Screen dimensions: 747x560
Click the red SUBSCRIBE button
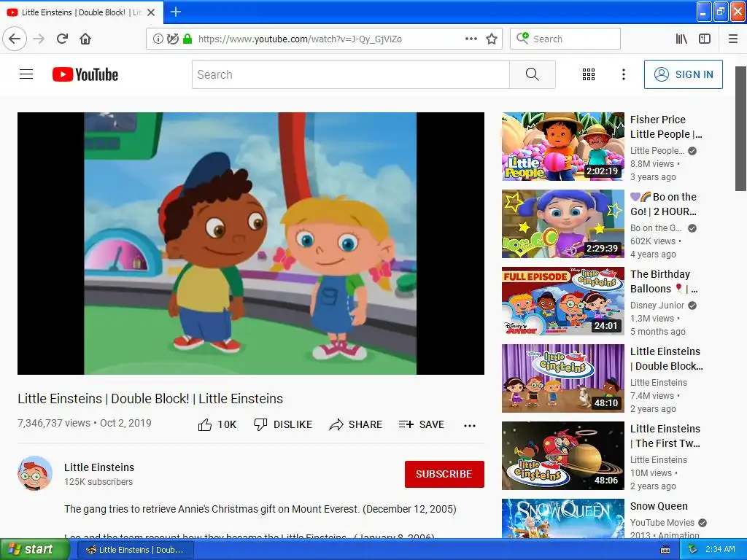pyautogui.click(x=444, y=474)
